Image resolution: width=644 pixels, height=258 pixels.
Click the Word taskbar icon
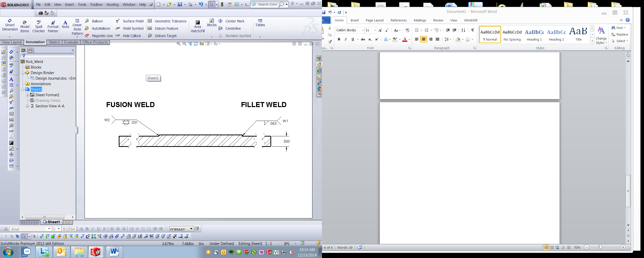[x=114, y=252]
